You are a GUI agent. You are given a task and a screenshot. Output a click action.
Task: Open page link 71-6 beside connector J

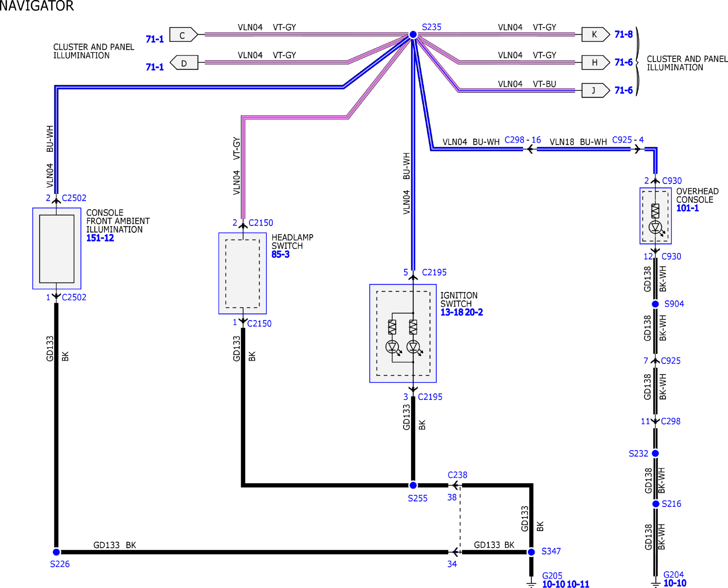(x=624, y=91)
